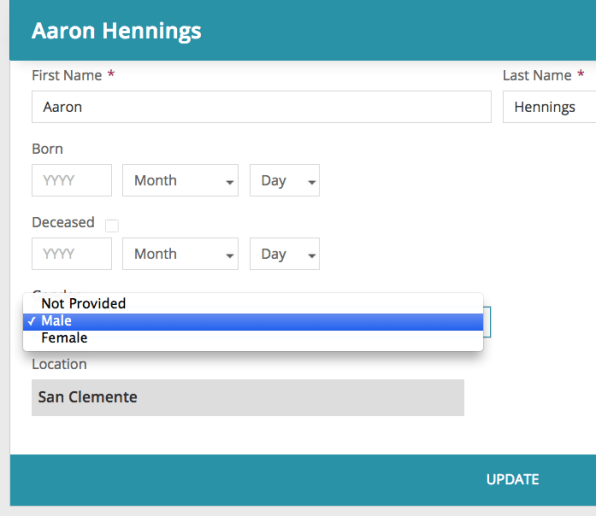The height and width of the screenshot is (516, 596).
Task: Click the Deceased year YYYY field
Action: click(x=72, y=254)
